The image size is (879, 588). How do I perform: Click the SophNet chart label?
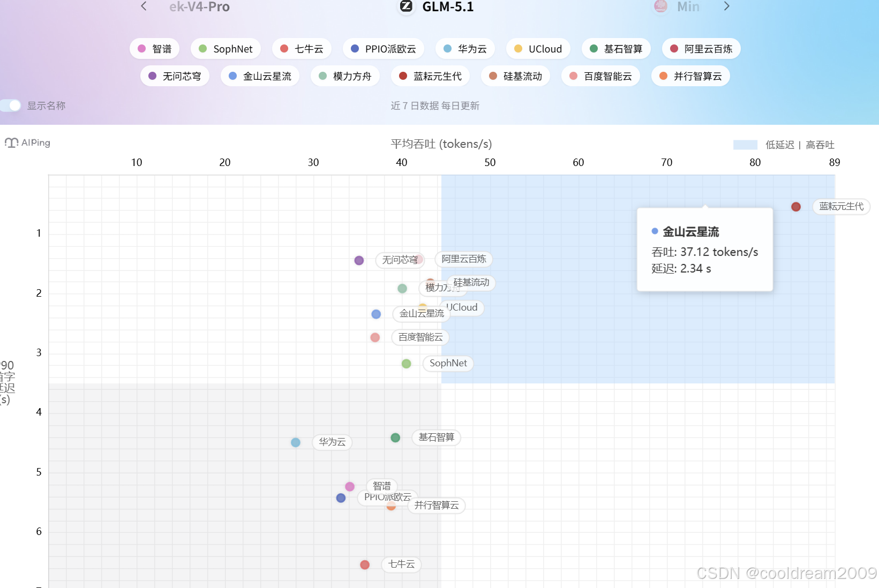pos(448,363)
